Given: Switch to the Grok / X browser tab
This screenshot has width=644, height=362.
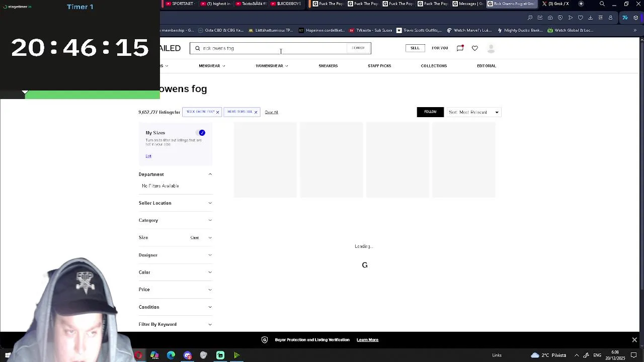Looking at the screenshot, I should click(x=555, y=4).
